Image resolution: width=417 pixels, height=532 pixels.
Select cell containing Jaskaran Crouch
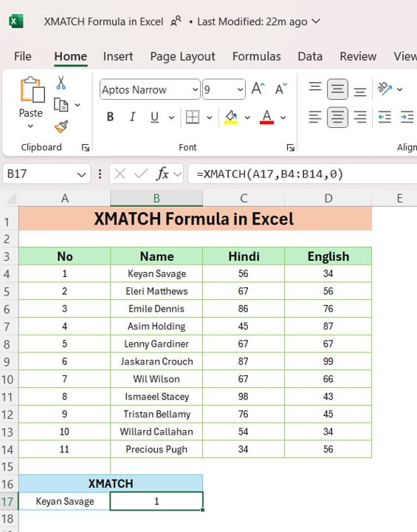pyautogui.click(x=156, y=361)
